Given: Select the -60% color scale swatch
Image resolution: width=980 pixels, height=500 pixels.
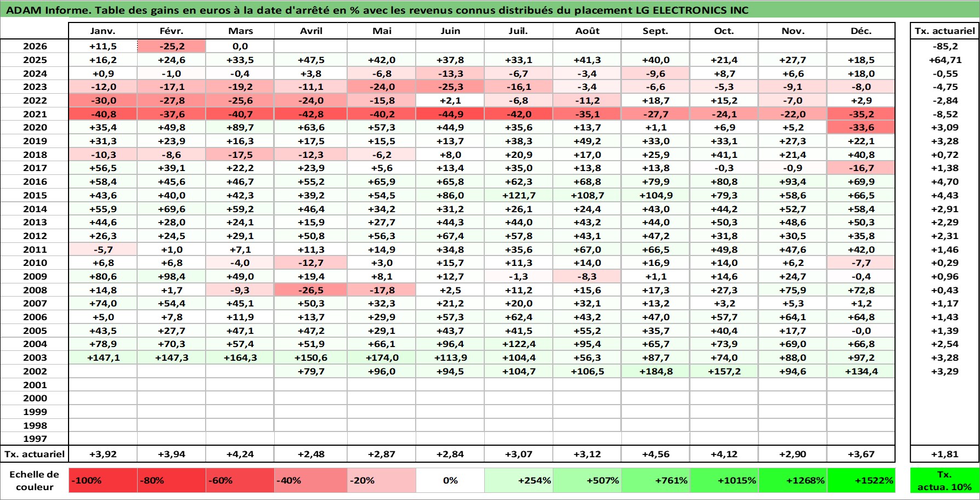Looking at the screenshot, I should (x=240, y=480).
